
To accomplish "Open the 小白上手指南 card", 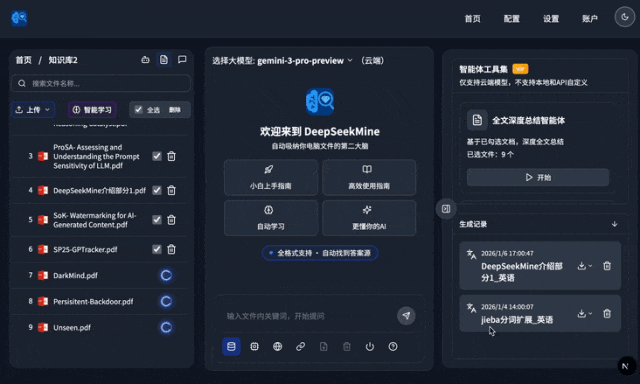I will click(271, 178).
